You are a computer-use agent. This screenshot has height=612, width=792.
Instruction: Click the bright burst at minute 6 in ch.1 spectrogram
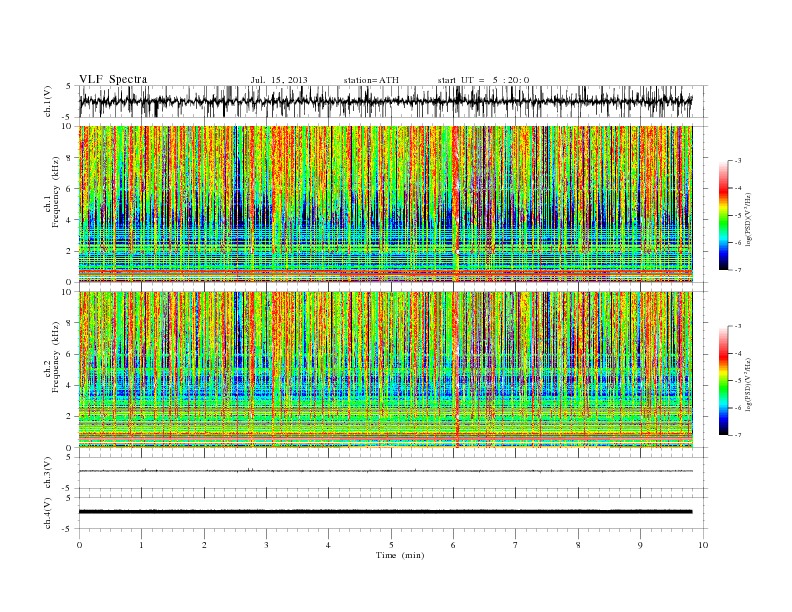click(x=456, y=204)
